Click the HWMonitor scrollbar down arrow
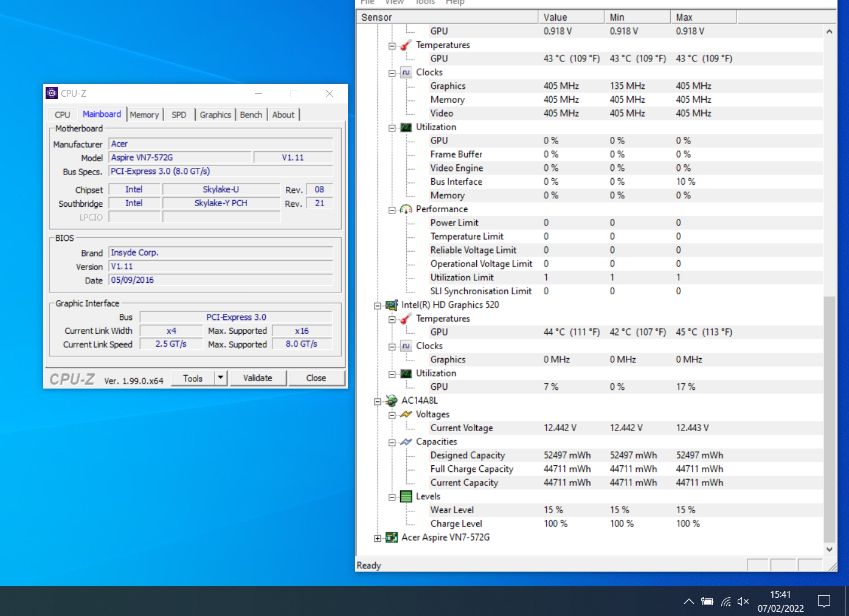Image resolution: width=849 pixels, height=616 pixels. point(830,549)
